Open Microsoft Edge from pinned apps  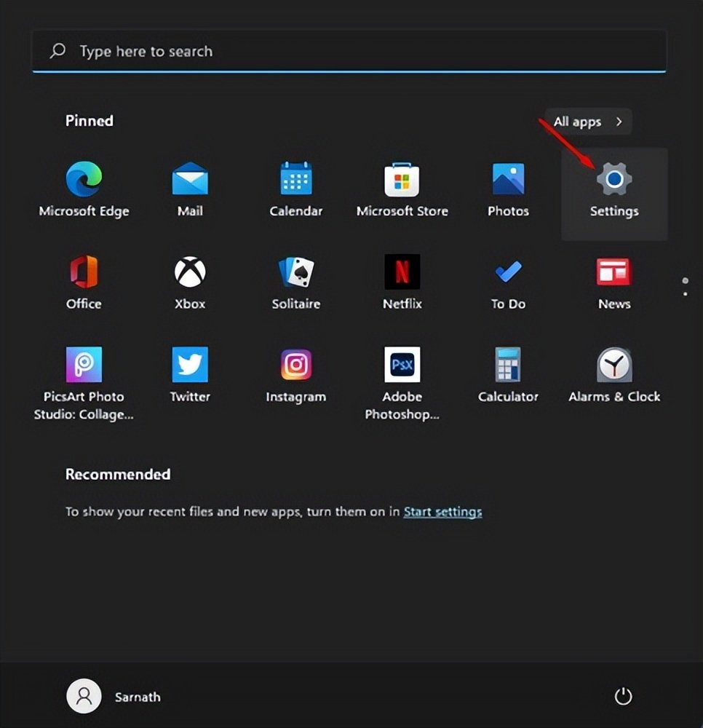pos(84,190)
